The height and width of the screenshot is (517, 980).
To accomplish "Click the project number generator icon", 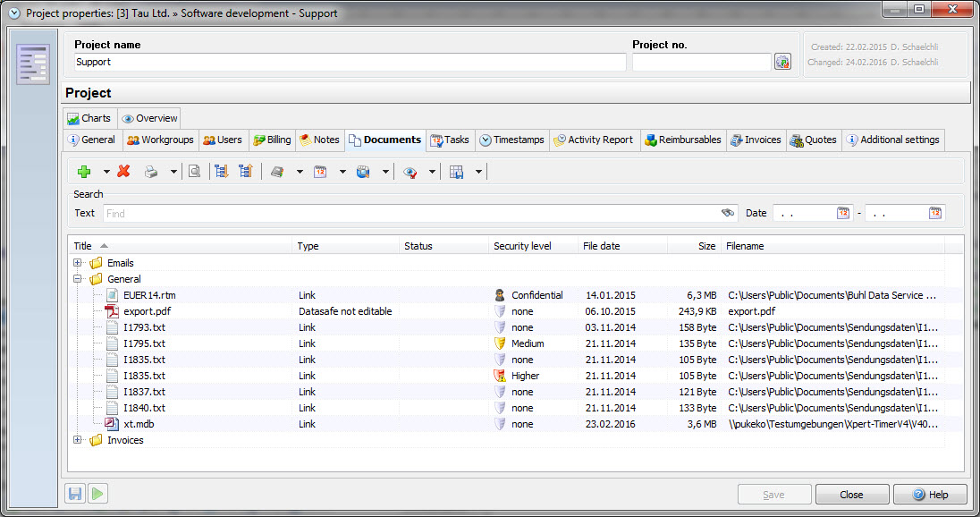I will click(x=782, y=62).
